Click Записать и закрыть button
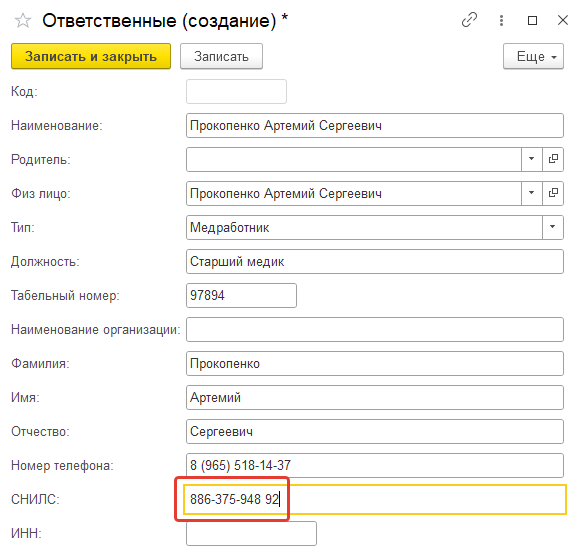The image size is (582, 558). tap(91, 56)
